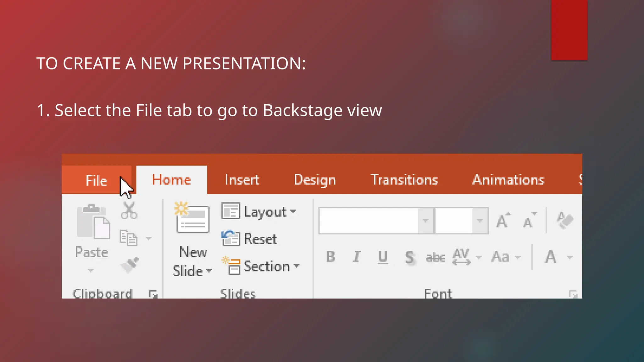Open the Section dropdown
The image size is (644, 362).
[x=261, y=266]
